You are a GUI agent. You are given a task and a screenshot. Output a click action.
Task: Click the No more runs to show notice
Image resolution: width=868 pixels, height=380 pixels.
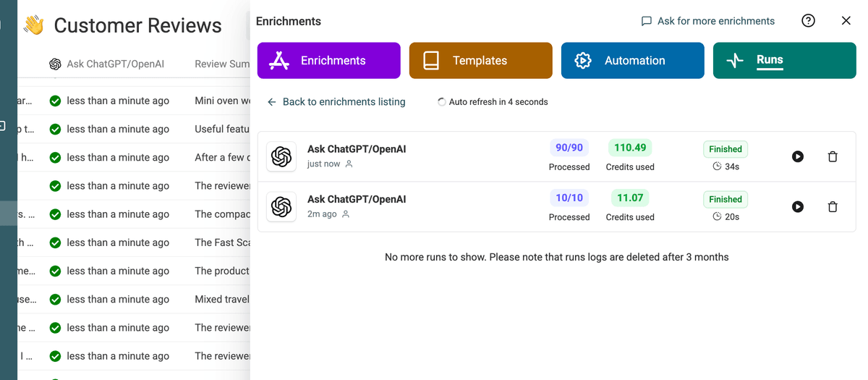tap(557, 257)
